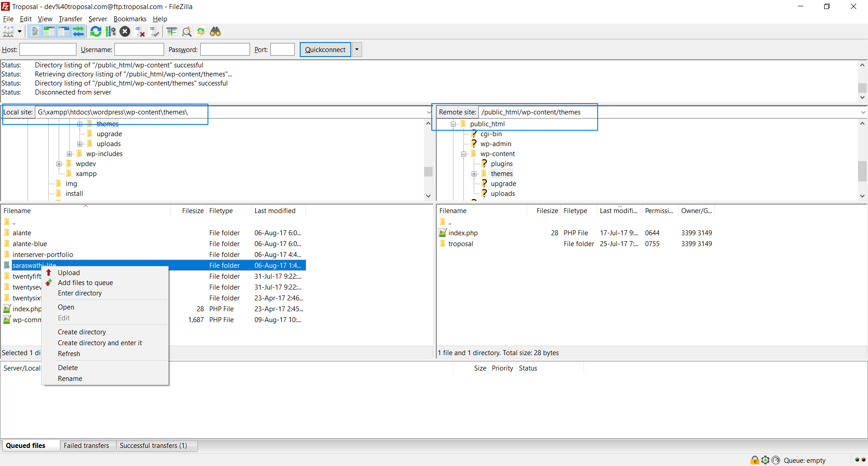
Task: Select the alante-blue folder
Action: click(x=30, y=243)
